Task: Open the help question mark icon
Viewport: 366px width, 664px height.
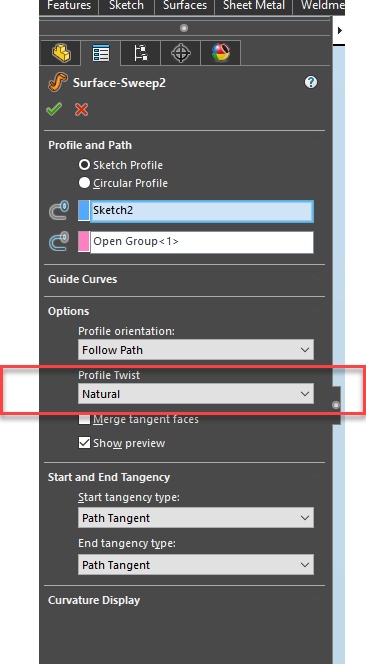Action: click(311, 82)
